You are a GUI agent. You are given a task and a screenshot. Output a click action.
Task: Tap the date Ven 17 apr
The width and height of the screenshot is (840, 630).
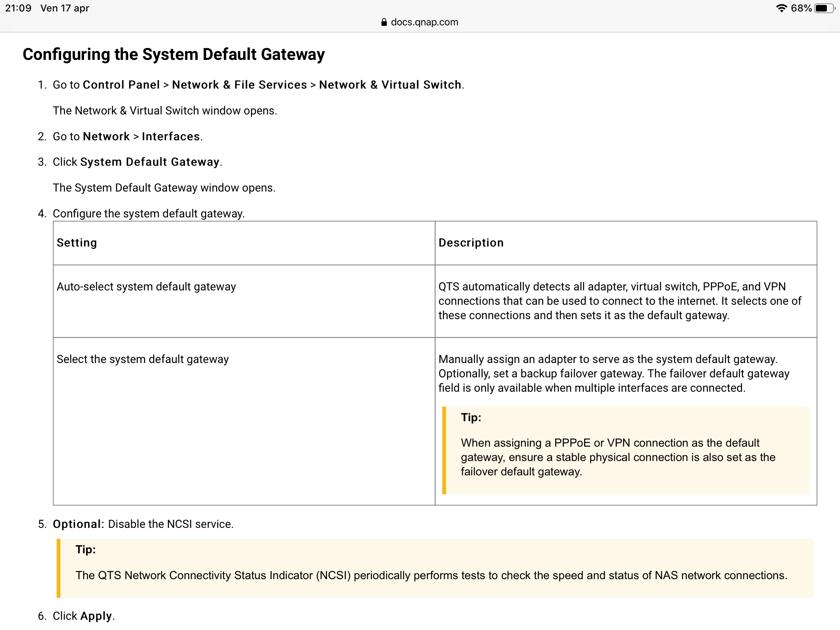click(x=65, y=8)
